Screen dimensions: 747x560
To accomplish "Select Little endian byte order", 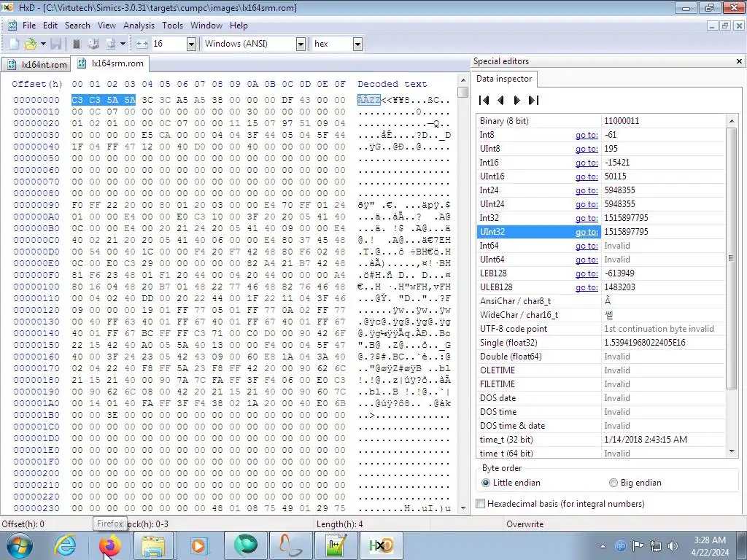I will click(x=511, y=483).
